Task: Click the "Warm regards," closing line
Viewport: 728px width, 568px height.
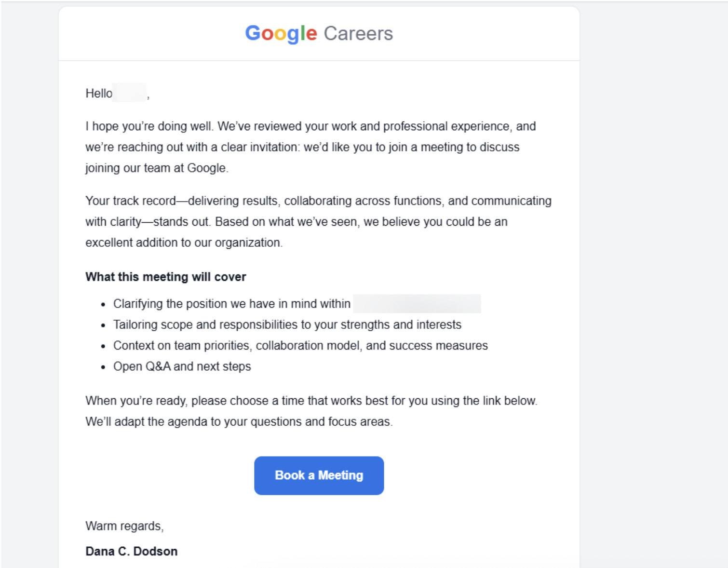Action: pyautogui.click(x=124, y=526)
